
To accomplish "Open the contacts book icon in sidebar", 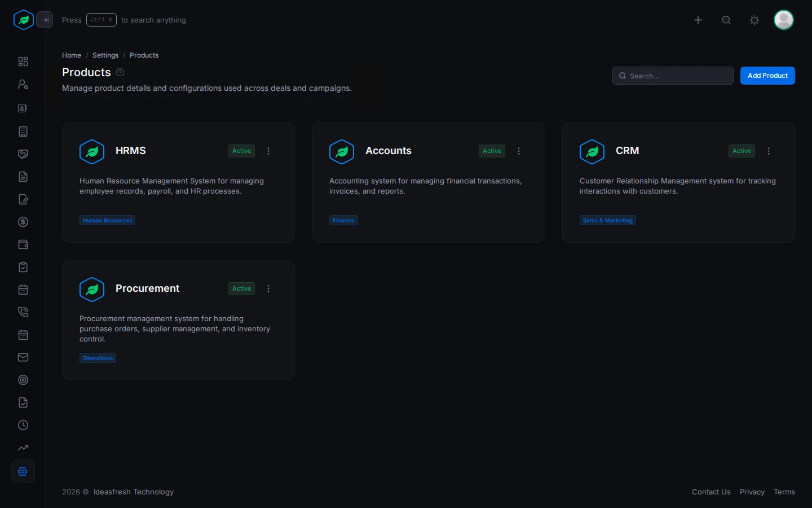I will pyautogui.click(x=23, y=108).
